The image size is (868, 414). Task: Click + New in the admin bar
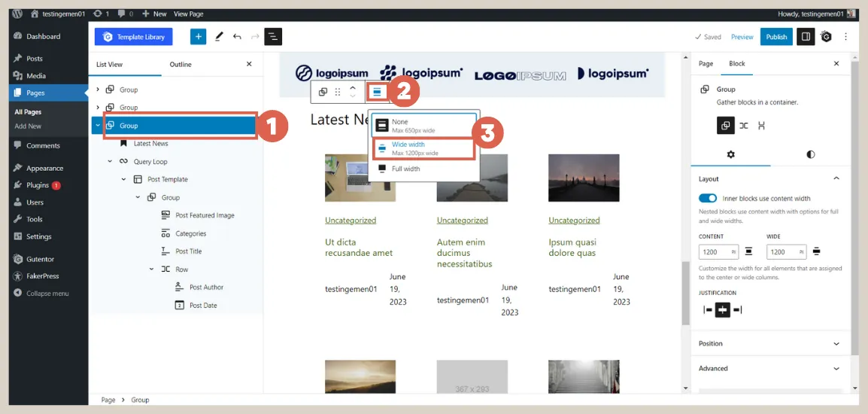(154, 14)
